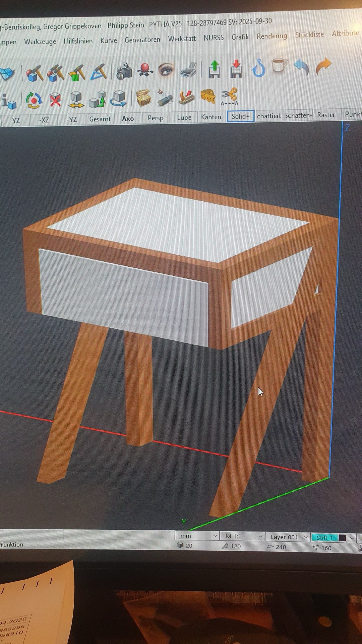362x644 pixels.
Task: Toggle the Solid+ display mode
Action: pos(241,116)
